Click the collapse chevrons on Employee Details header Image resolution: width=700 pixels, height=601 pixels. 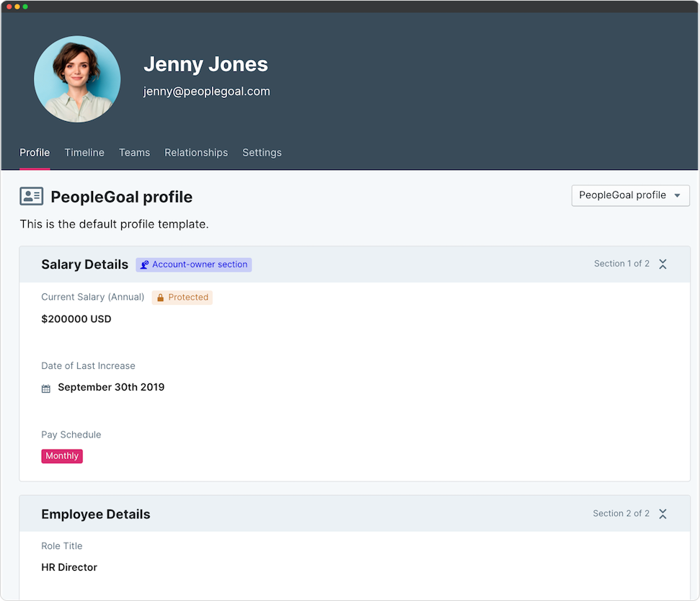pos(663,514)
